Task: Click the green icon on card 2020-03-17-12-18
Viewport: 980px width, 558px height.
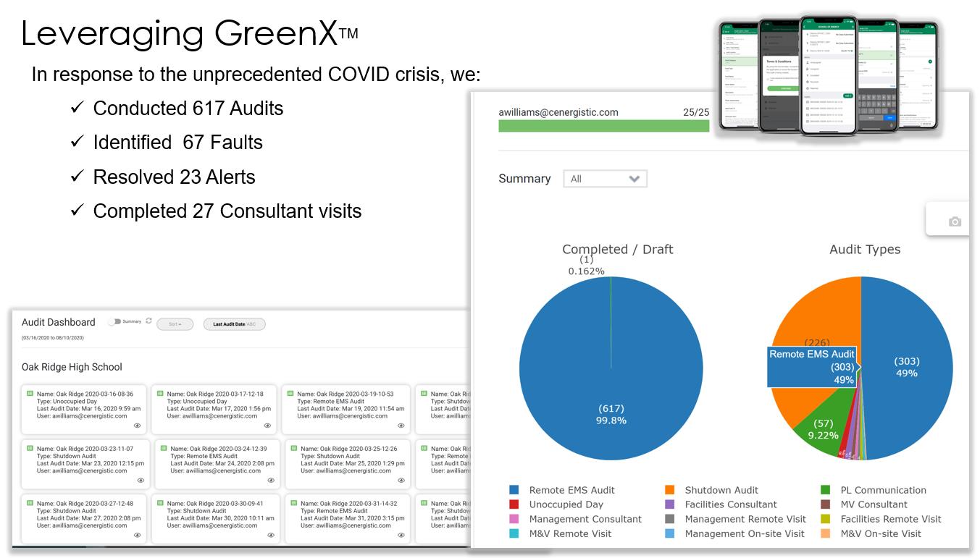Action: tap(160, 394)
